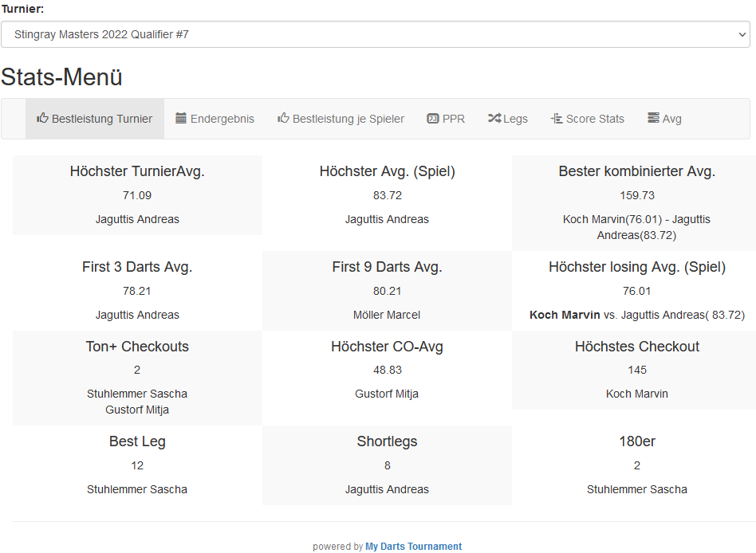Open the Turnier selection dropdown
Viewport: 756px width, 553px height.
(375, 34)
